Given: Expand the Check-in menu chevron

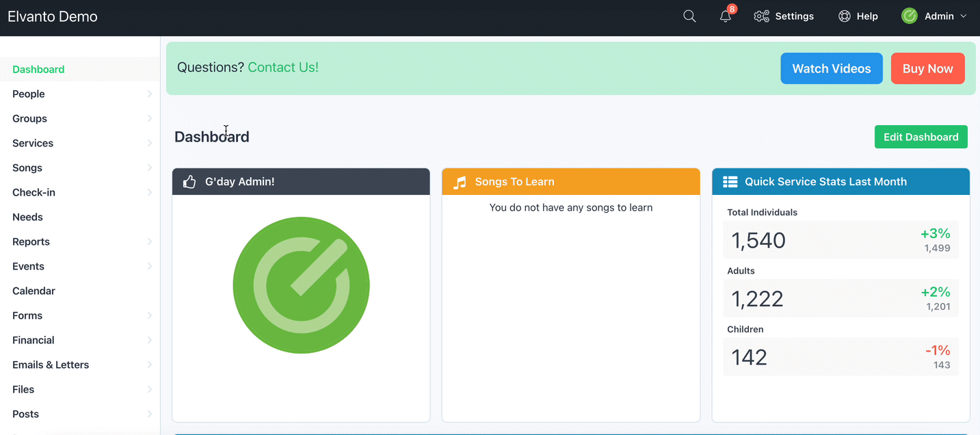Looking at the screenshot, I should pos(149,192).
